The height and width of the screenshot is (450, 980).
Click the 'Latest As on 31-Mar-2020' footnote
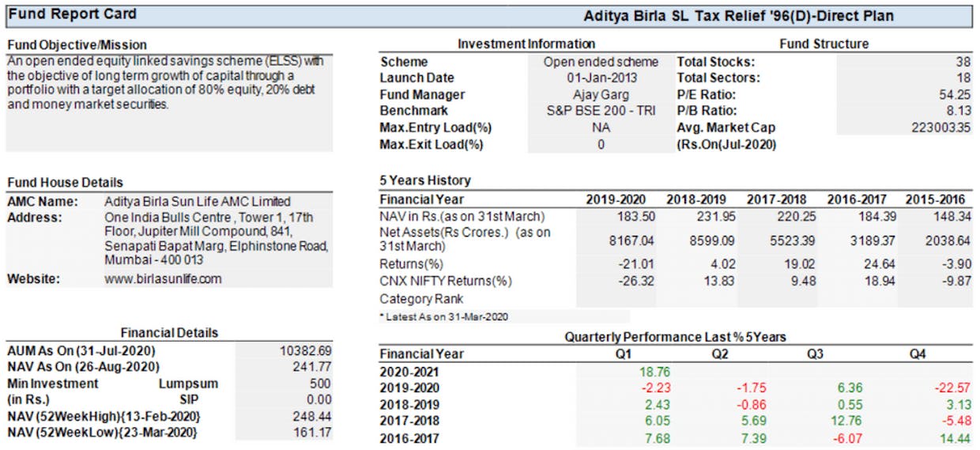point(443,316)
